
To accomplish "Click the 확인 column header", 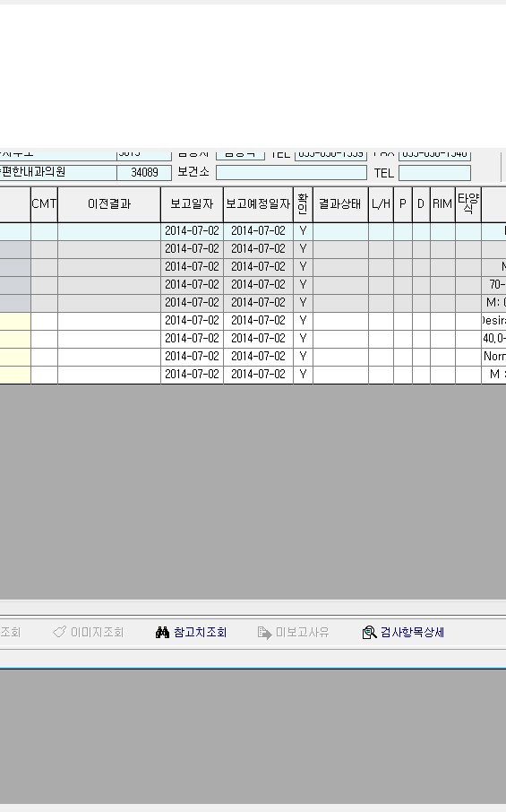I will point(303,204).
